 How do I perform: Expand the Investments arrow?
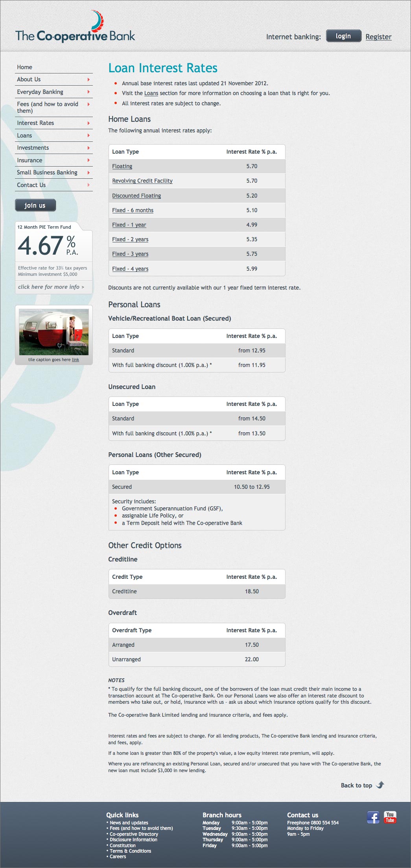tap(88, 148)
